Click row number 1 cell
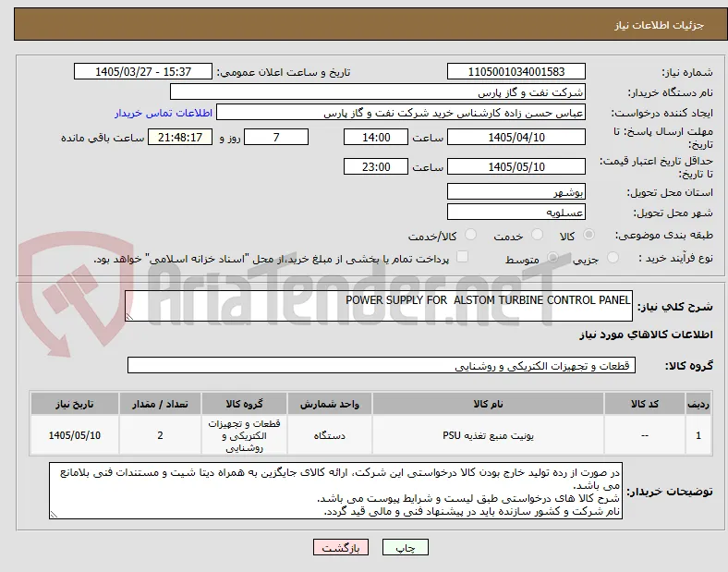Screen dimensions: 728x572 tap(698, 435)
